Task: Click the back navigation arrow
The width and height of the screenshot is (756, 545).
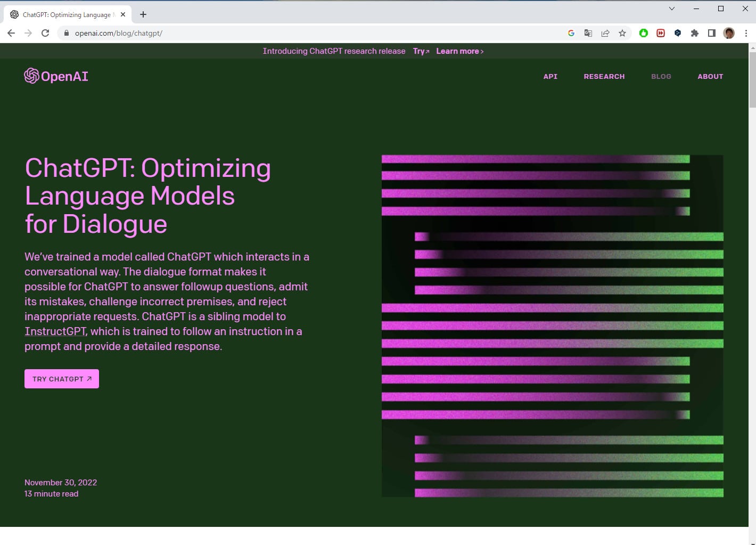Action: (11, 33)
